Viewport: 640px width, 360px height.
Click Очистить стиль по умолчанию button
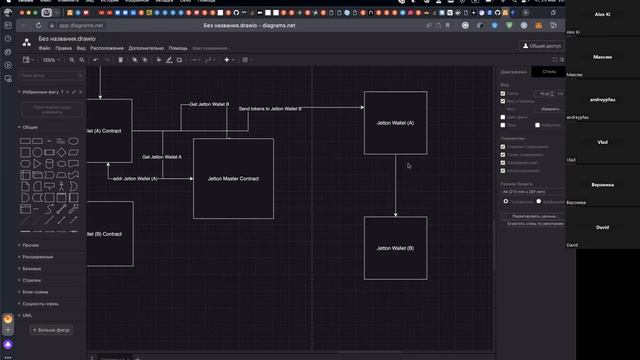tap(534, 224)
